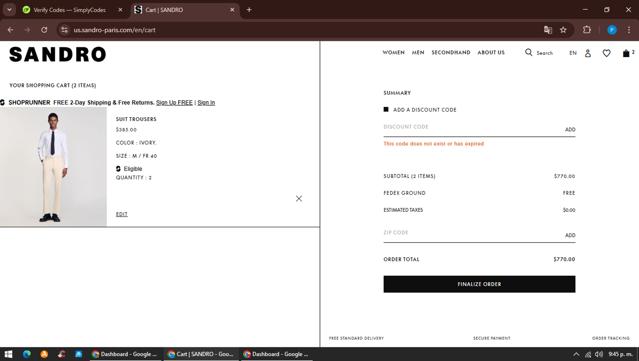Open the SECONDHAND menu

[451, 53]
